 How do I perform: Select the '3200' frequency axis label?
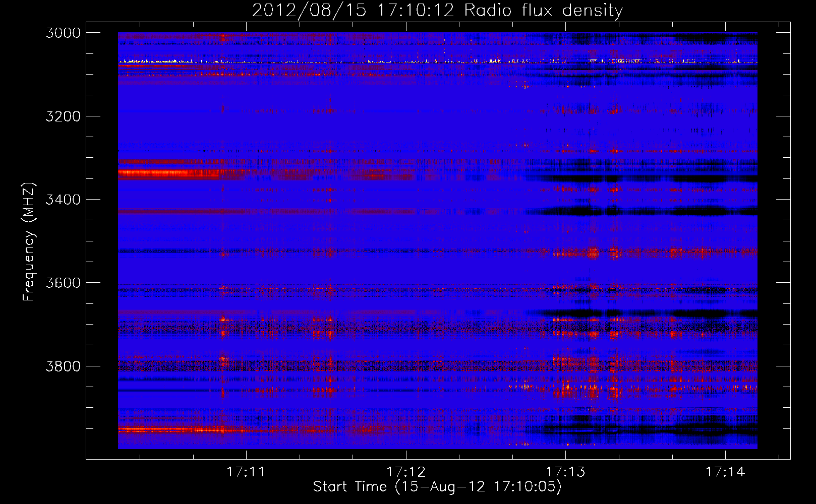[63, 116]
